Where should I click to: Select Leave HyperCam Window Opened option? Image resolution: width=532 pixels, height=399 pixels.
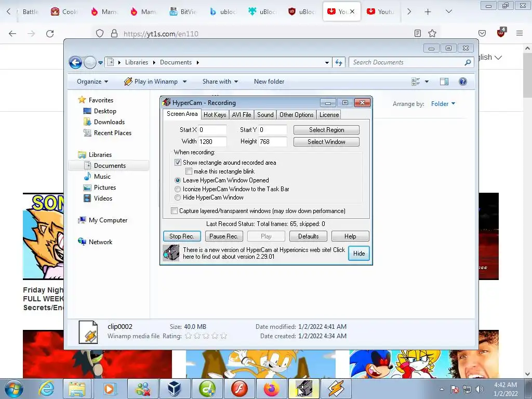[178, 180]
